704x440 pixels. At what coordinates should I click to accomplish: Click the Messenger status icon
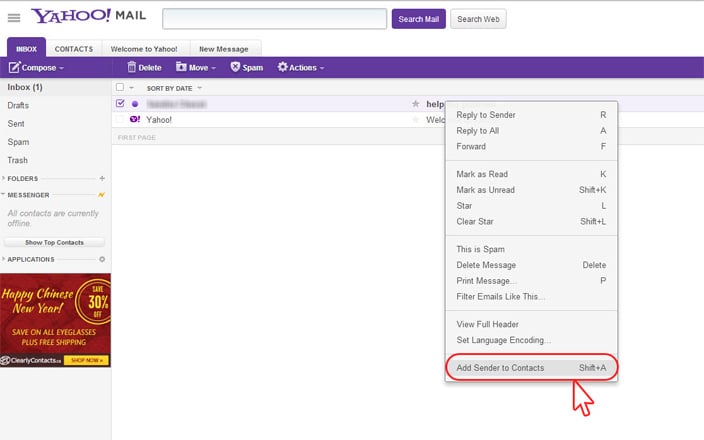101,195
